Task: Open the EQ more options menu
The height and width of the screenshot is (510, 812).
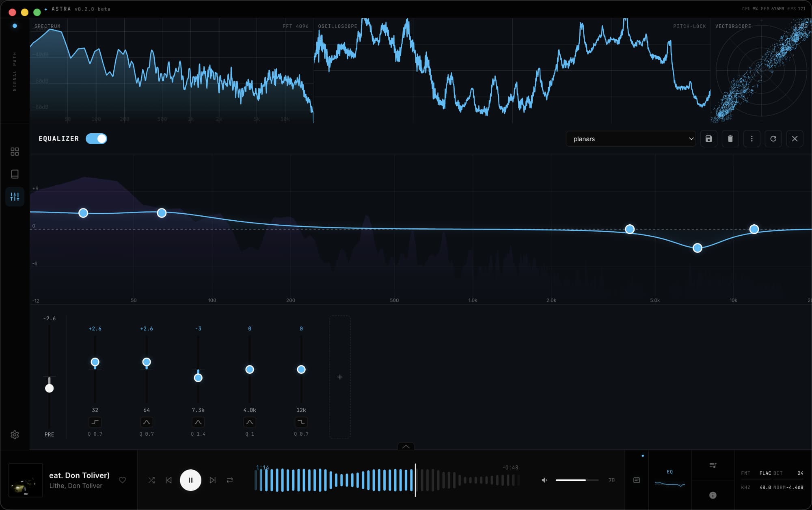Action: coord(752,139)
